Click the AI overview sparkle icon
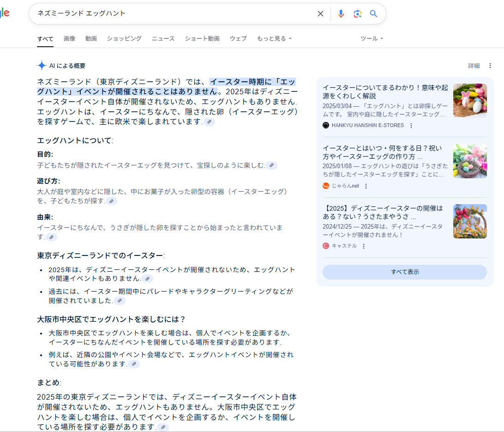The width and height of the screenshot is (504, 432). [42, 66]
